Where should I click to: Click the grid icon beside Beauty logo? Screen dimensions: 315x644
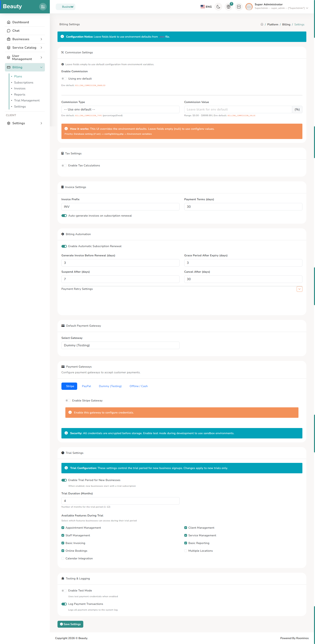[x=43, y=7]
